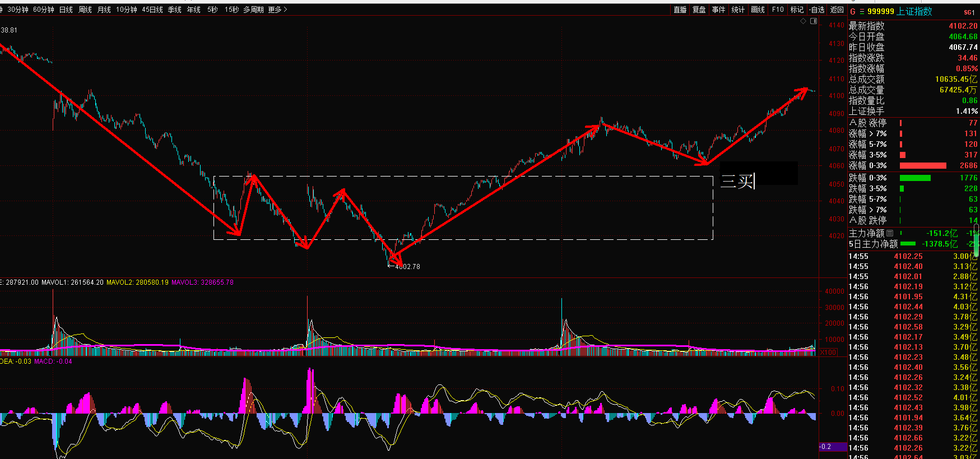Image resolution: width=980 pixels, height=459 pixels.
Task: Open 画线 drawing tools
Action: (x=758, y=10)
